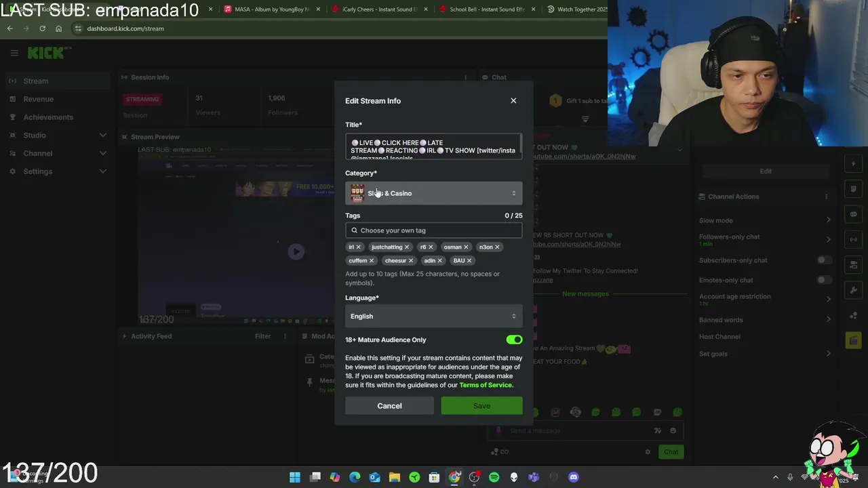Open Revenue in left sidebar

click(57, 99)
